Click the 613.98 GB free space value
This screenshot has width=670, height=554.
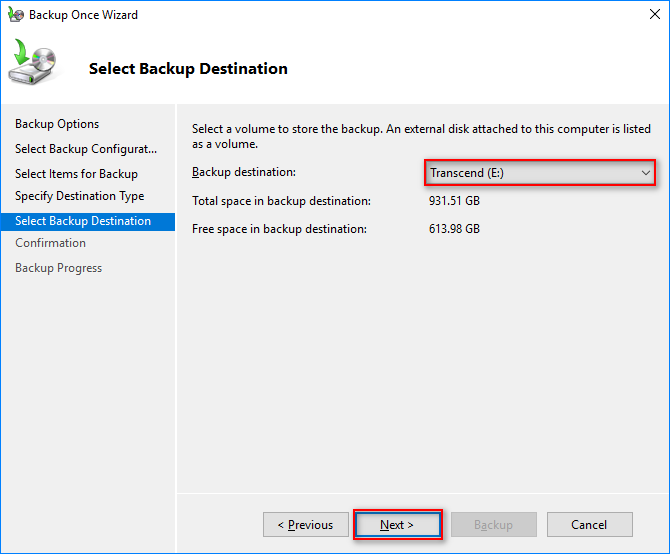tap(454, 229)
